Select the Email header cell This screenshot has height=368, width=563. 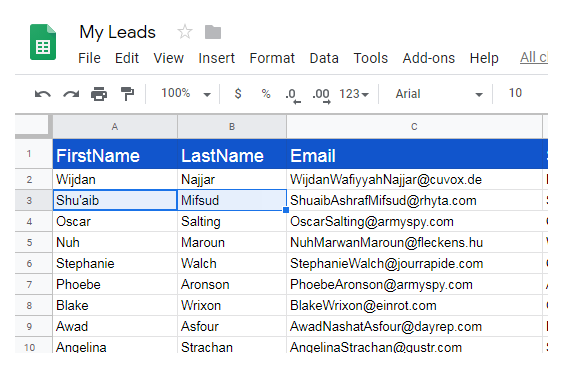click(x=414, y=154)
